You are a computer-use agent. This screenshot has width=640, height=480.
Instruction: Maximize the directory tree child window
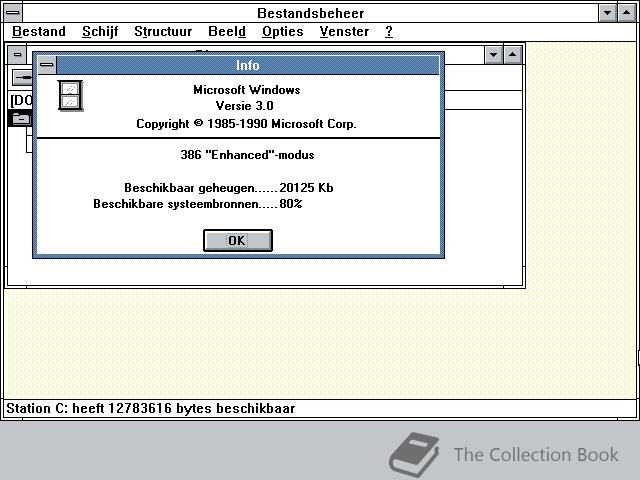point(513,55)
